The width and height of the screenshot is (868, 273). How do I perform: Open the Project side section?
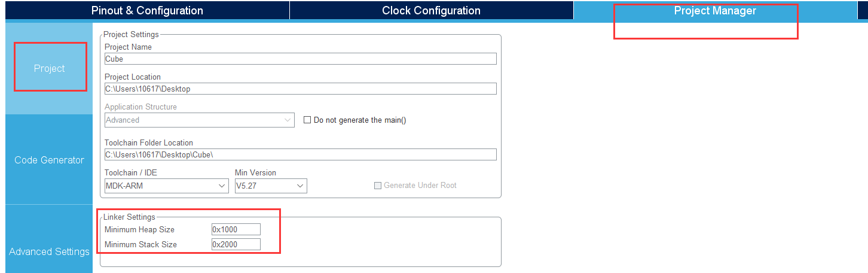pyautogui.click(x=49, y=68)
